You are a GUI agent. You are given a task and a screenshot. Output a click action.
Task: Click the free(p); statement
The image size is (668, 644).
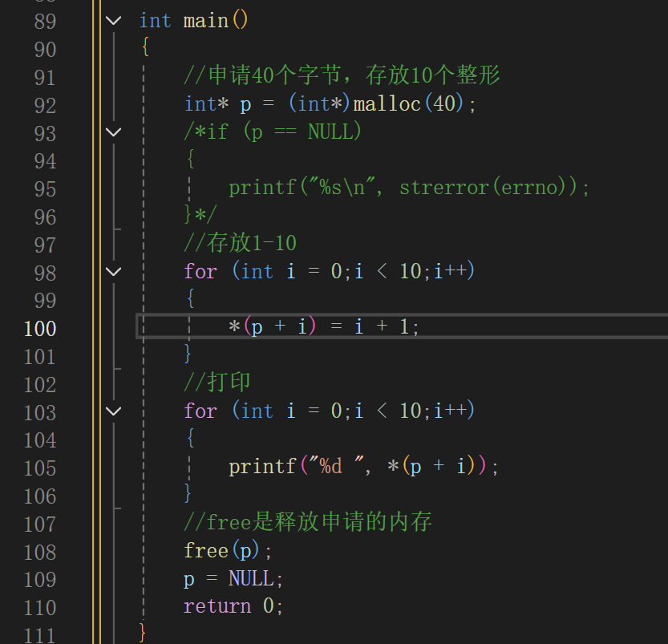pyautogui.click(x=228, y=551)
